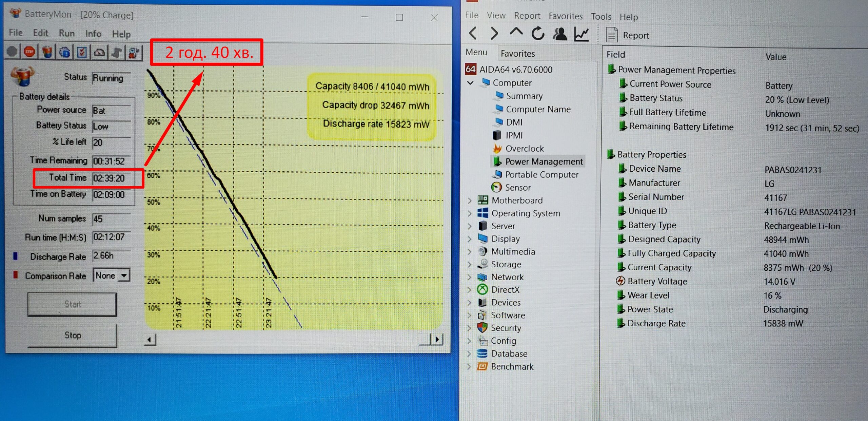
Task: Click the red stop icon in BatteryMon toolbar
Action: (x=29, y=52)
